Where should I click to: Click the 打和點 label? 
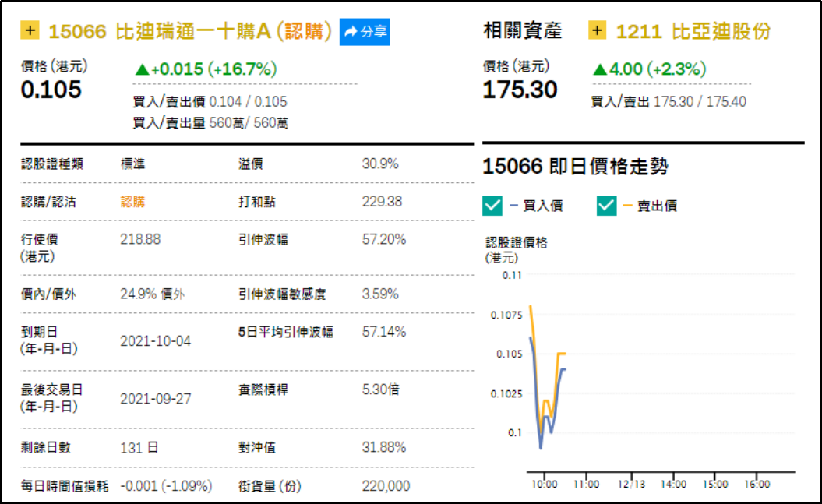(257, 202)
